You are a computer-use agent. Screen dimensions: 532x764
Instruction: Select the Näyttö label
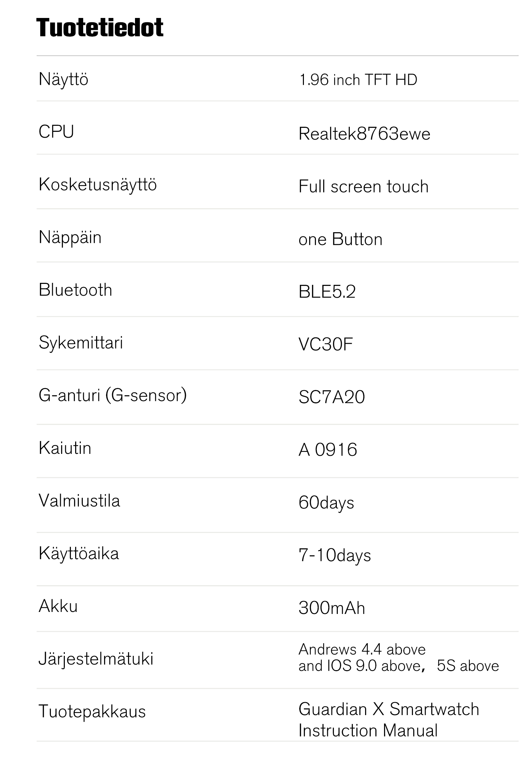[64, 80]
